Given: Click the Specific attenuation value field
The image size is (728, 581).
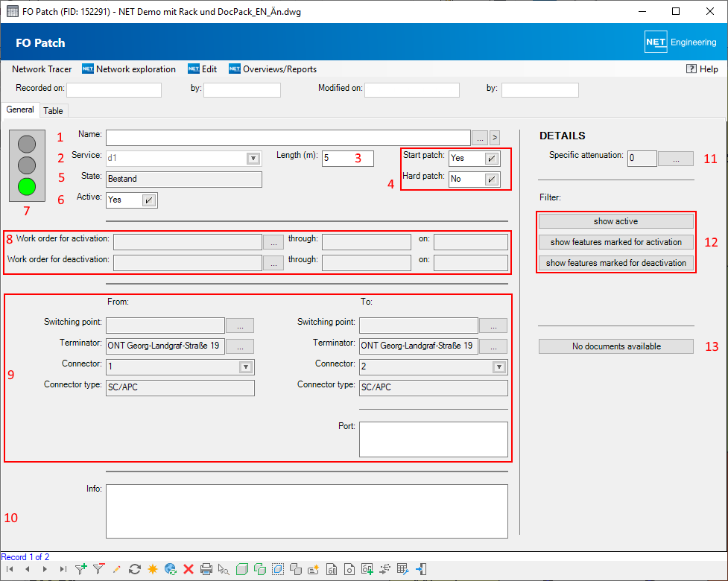Looking at the screenshot, I should pyautogui.click(x=642, y=159).
